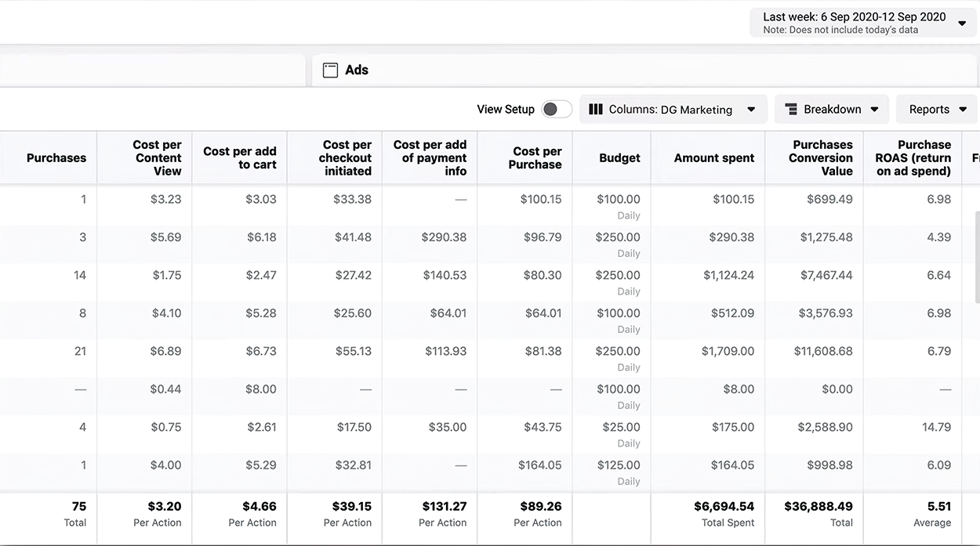Image resolution: width=980 pixels, height=546 pixels.
Task: Click the Budget column header
Action: click(619, 157)
